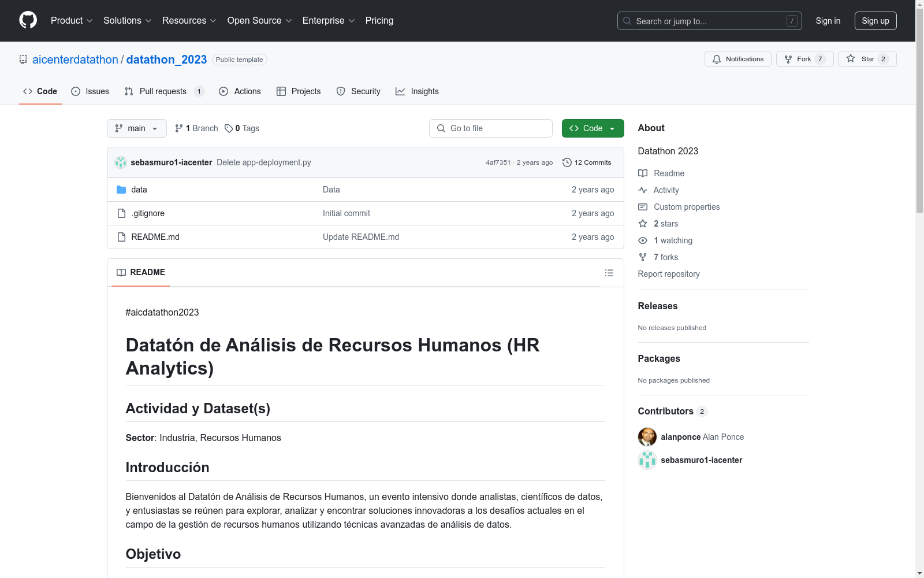Image resolution: width=924 pixels, height=578 pixels.
Task: Open the Actions tab
Action: pos(240,91)
